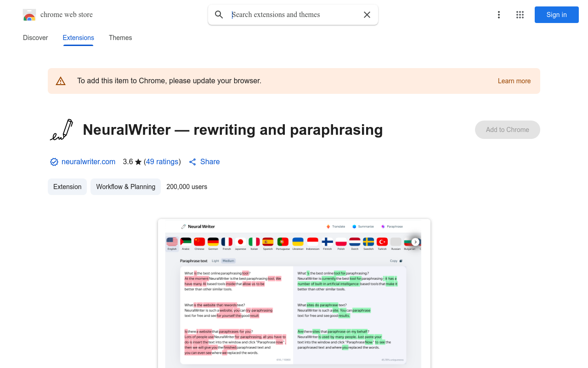Click the Share link text
588x368 pixels.
coord(210,162)
